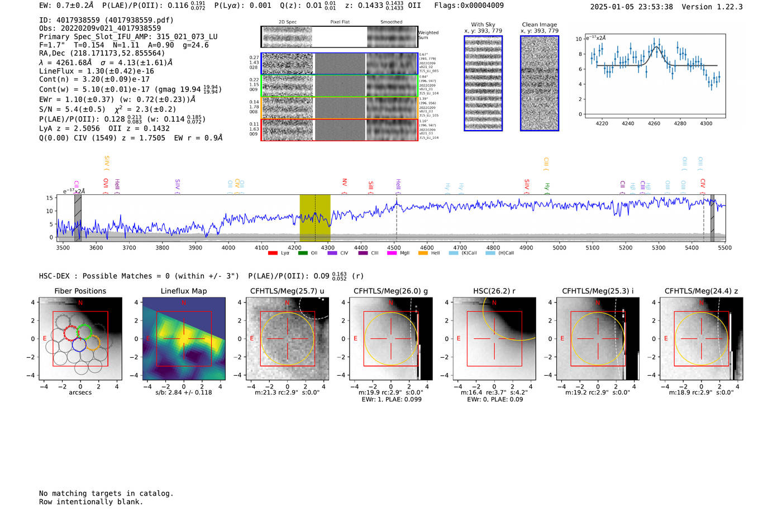Open the CFHTLS/Meg(25.3) i image
Viewport: 782px width, 532px height.
(x=598, y=339)
